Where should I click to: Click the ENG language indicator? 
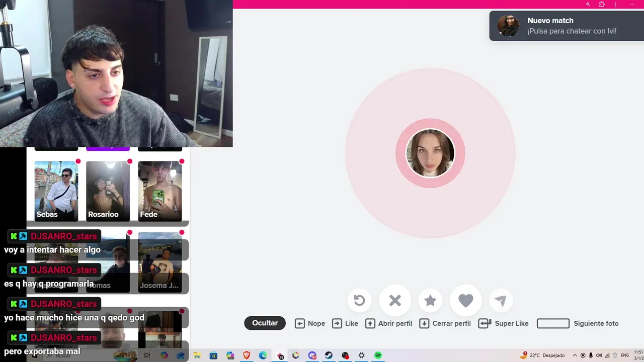pyautogui.click(x=625, y=355)
